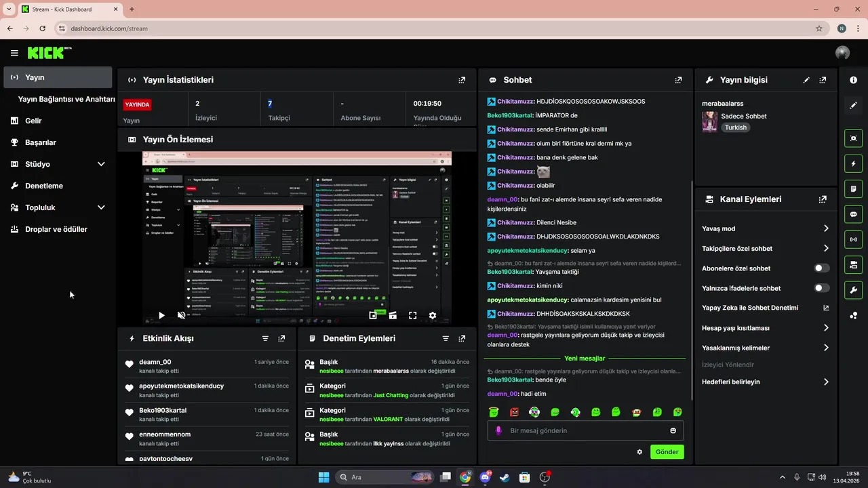Toggle the stream preview widget icon in right rail
The width and height of the screenshot is (868, 488).
(853, 138)
